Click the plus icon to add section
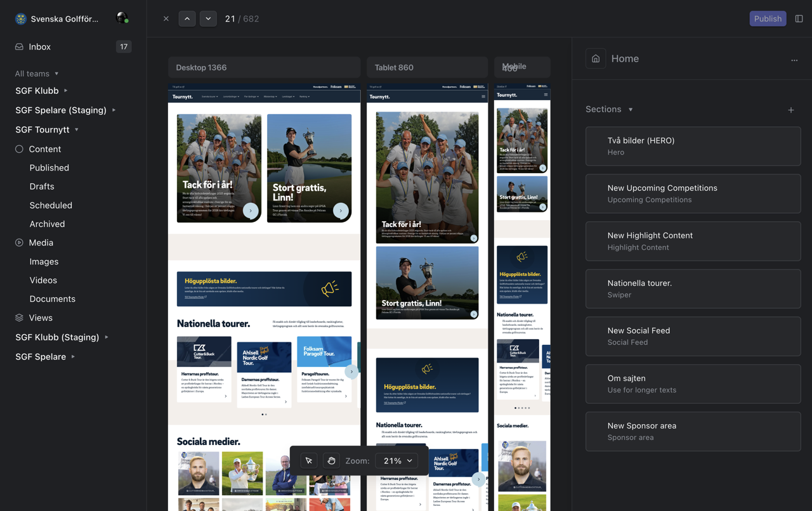 pyautogui.click(x=791, y=110)
